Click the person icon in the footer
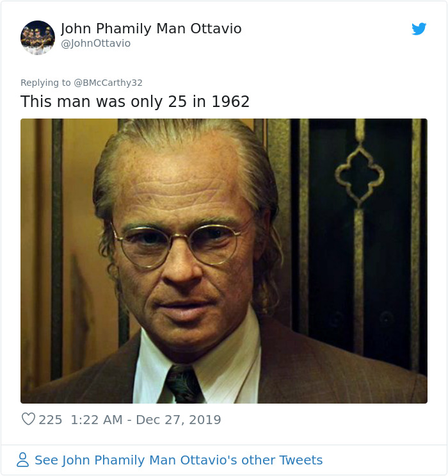Image resolution: width=448 pixels, height=476 pixels. pyautogui.click(x=23, y=459)
